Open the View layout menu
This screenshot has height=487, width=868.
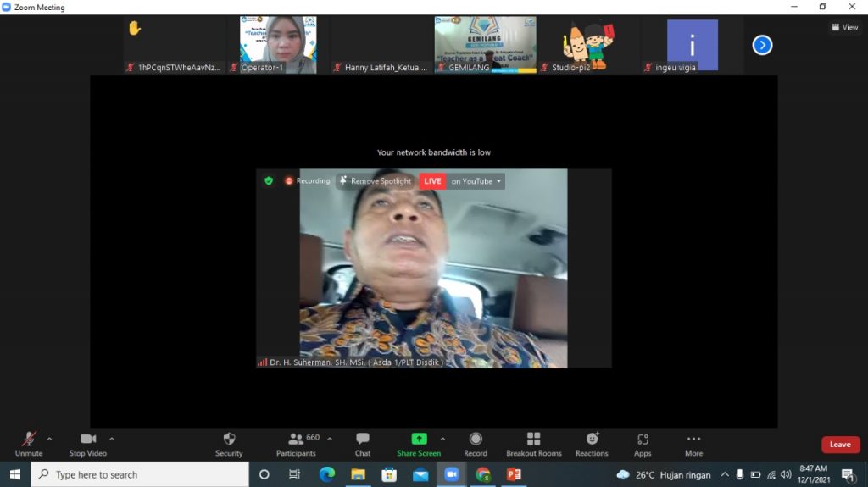(844, 27)
